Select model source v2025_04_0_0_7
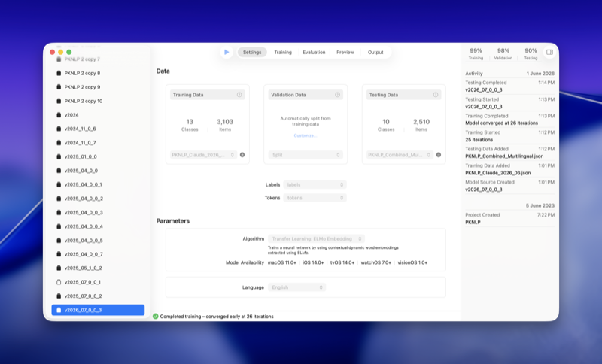Viewport: 602px width, 364px height. [x=98, y=254]
